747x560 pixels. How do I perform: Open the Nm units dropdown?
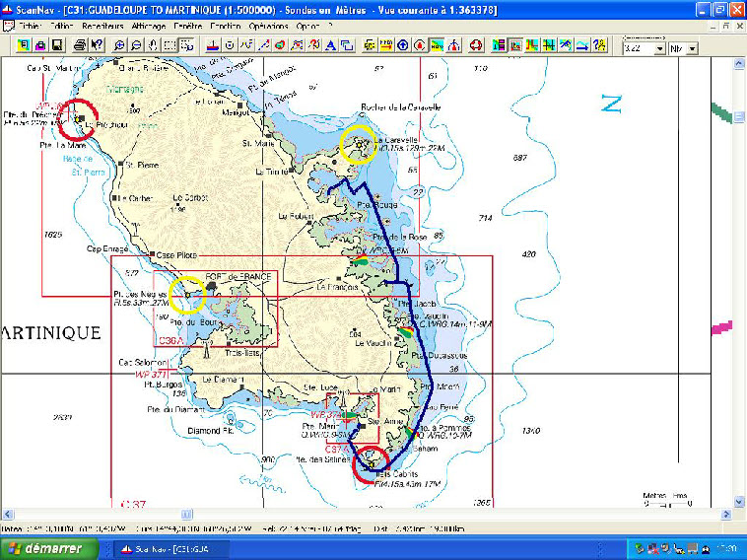(692, 48)
